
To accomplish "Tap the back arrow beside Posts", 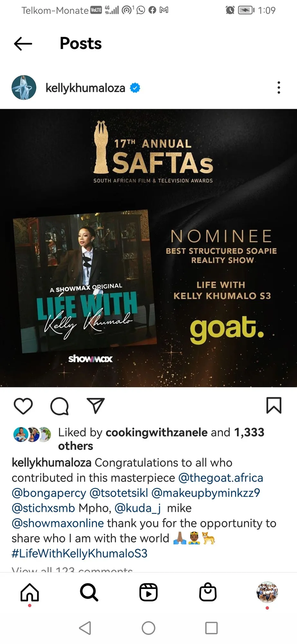I will (23, 43).
